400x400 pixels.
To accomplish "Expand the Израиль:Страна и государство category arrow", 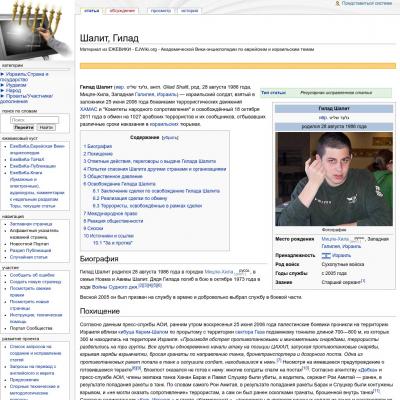I will pos(2,74).
